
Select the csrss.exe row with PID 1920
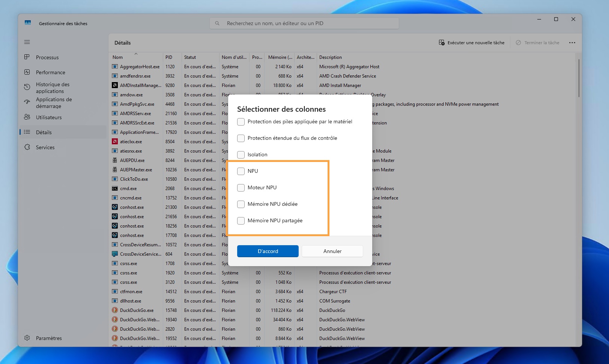[342, 273]
